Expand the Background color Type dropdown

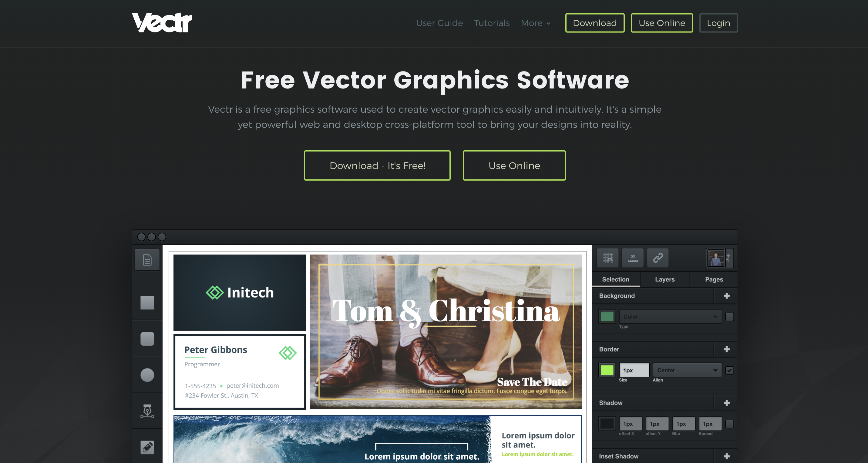tap(670, 317)
